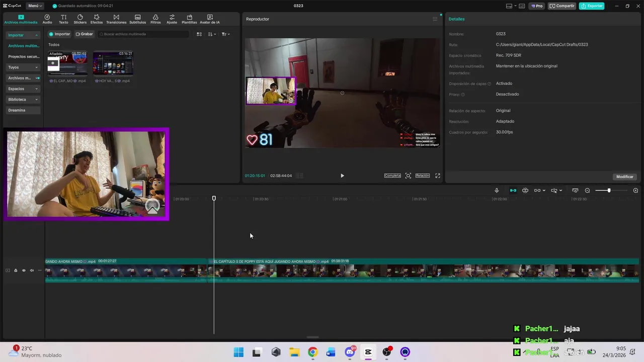Viewport: 644px width, 362px height.
Task: Zoom out the timeline with minus icon
Action: pyautogui.click(x=587, y=191)
